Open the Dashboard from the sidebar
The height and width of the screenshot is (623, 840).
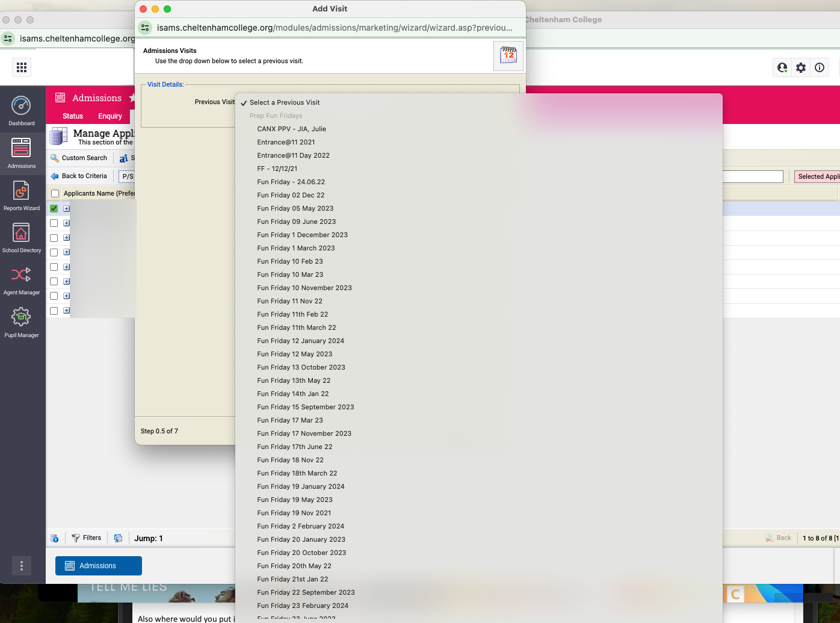22,111
